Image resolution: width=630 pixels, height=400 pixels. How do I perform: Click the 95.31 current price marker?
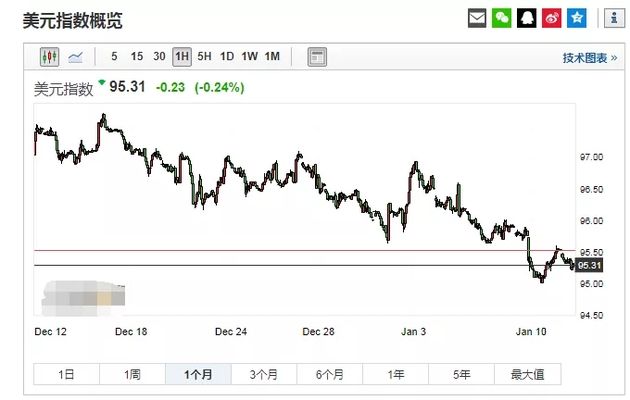point(589,265)
